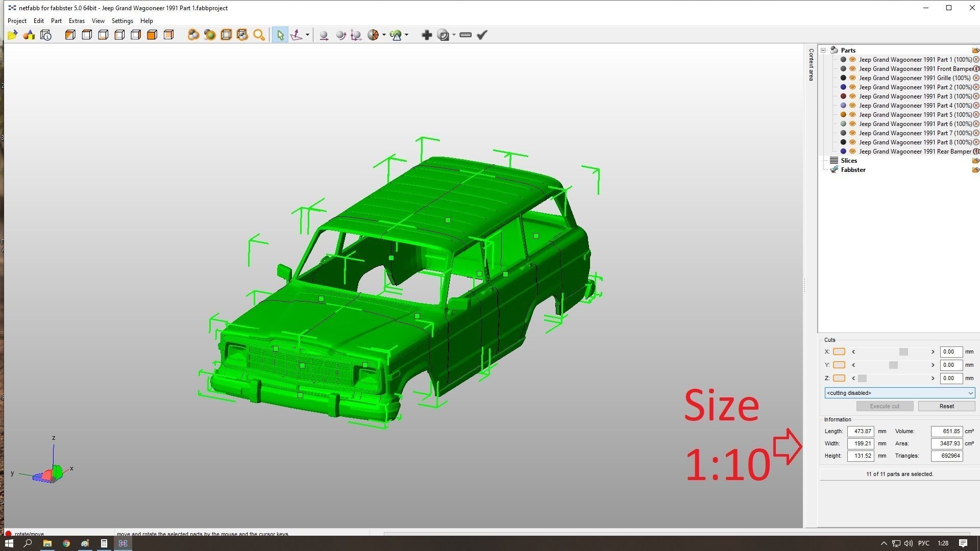Click the measuring ruler icon
980x551 pixels.
pyautogui.click(x=465, y=35)
